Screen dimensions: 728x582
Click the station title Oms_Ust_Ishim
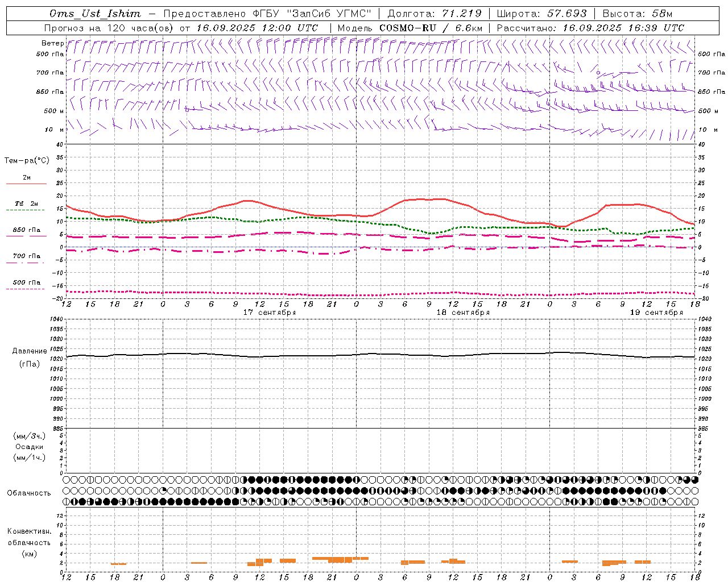click(x=95, y=14)
